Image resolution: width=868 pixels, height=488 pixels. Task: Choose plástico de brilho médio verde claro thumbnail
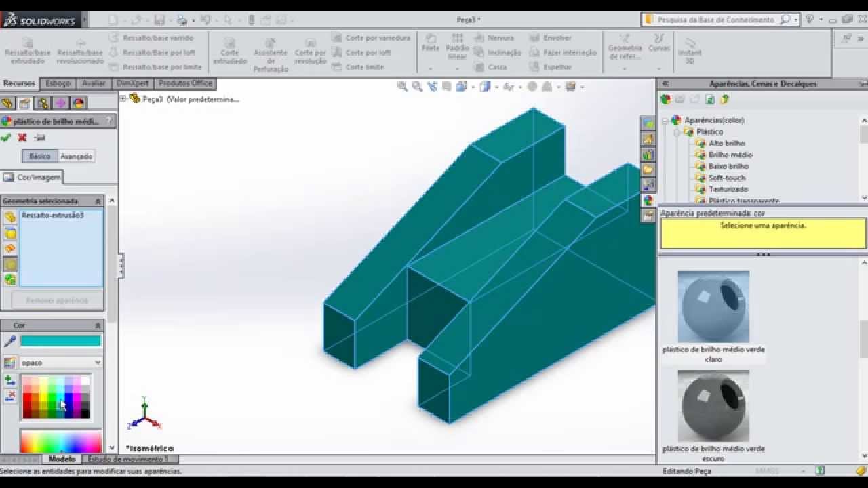tap(713, 307)
